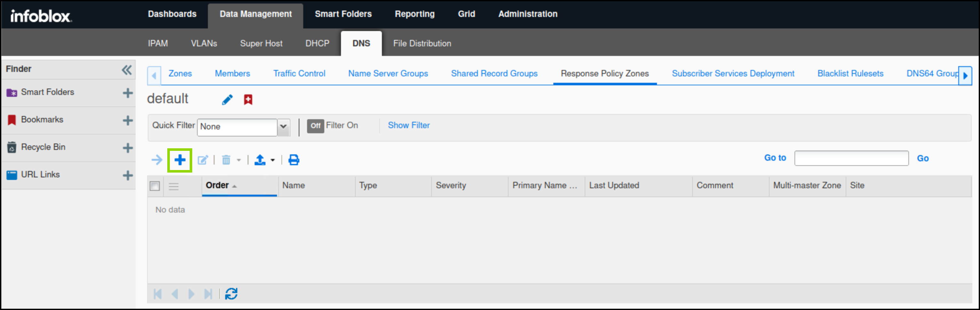Collapse the Finder panel with the chevron
This screenshot has width=980, height=310.
tap(126, 70)
